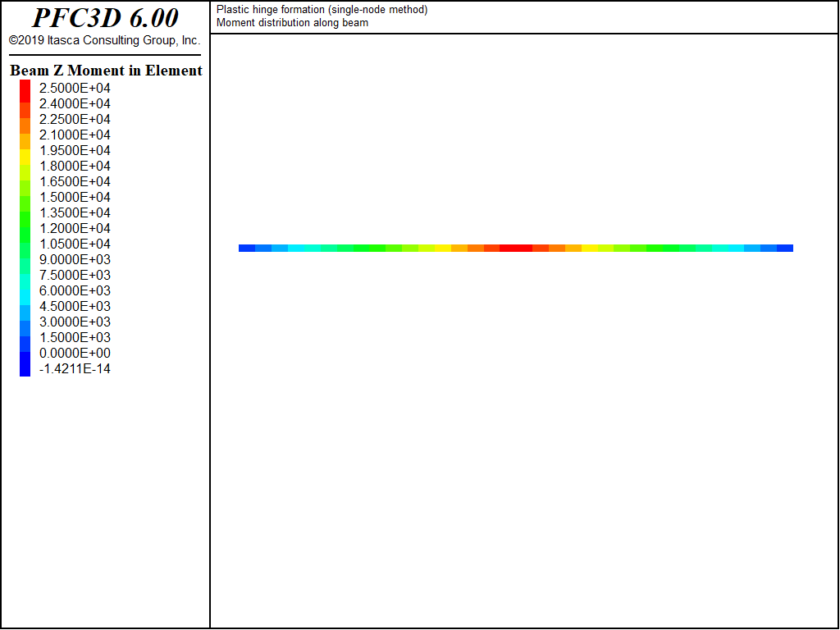Click the 1.0500E+04 legend value
Viewport: 840px width, 630px height.
75,244
